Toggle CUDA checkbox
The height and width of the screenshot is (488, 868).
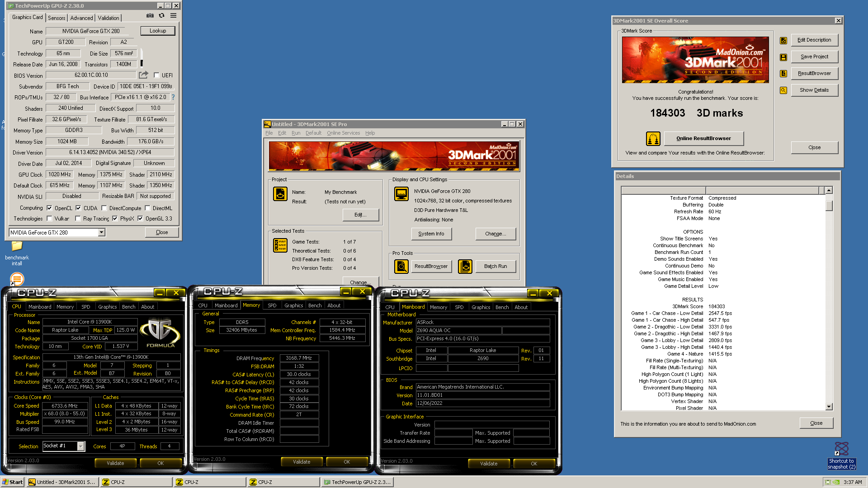[79, 208]
